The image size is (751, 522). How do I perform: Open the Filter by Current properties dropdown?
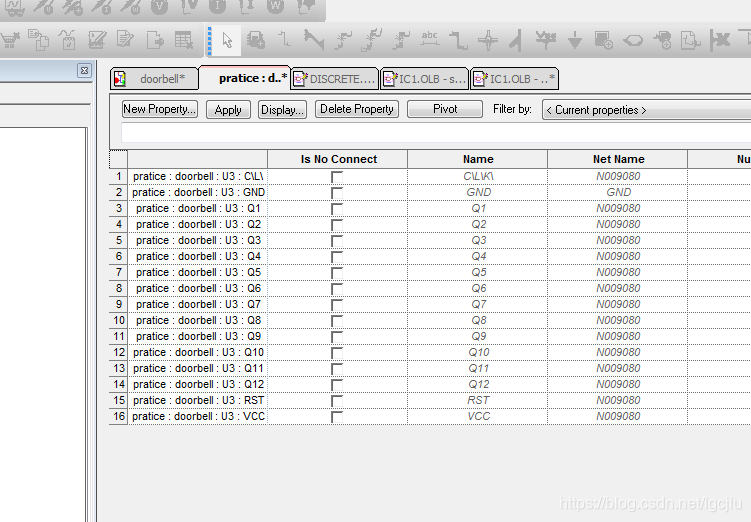(646, 110)
